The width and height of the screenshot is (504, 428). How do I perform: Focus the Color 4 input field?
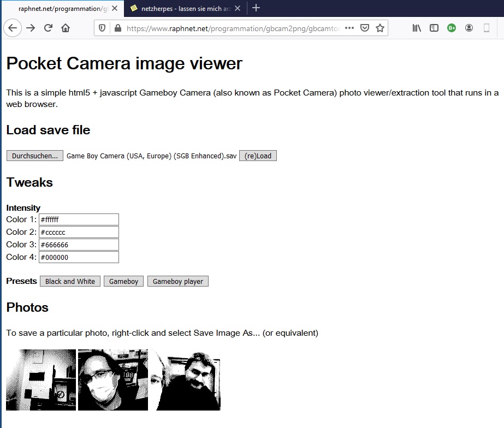[79, 257]
